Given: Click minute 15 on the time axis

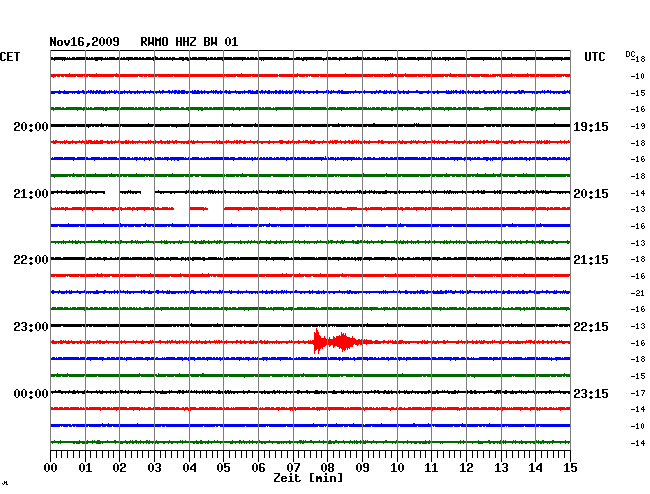Looking at the screenshot, I should pos(570,468).
